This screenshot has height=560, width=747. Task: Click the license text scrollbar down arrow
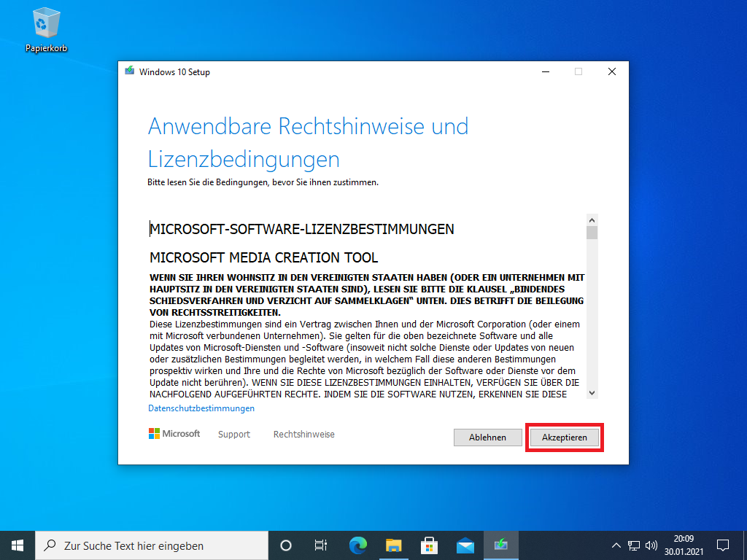pos(592,393)
